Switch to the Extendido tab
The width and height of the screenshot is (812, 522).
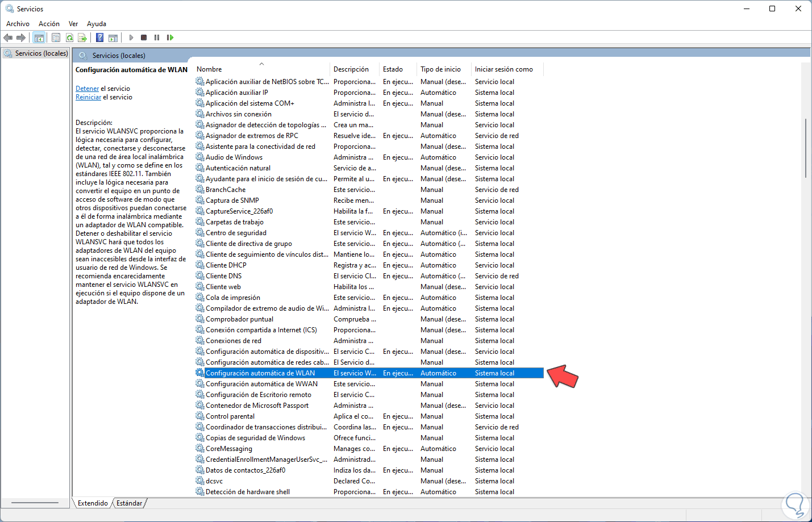[x=93, y=503]
